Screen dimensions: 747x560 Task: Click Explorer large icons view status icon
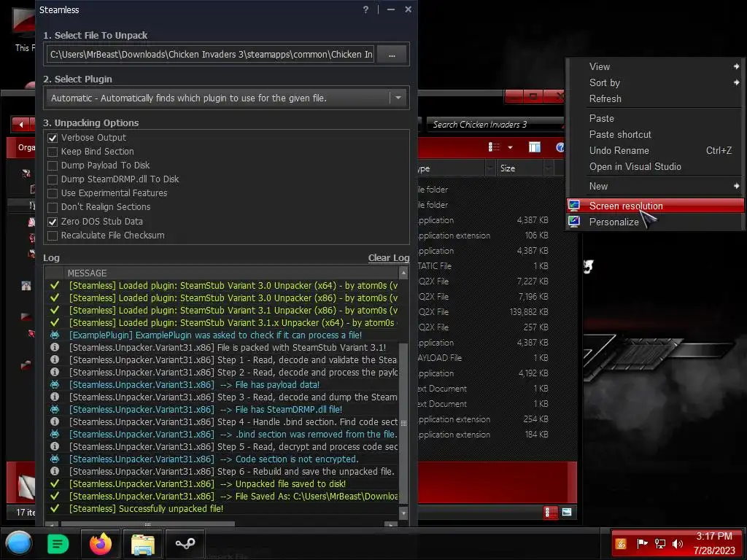(567, 512)
